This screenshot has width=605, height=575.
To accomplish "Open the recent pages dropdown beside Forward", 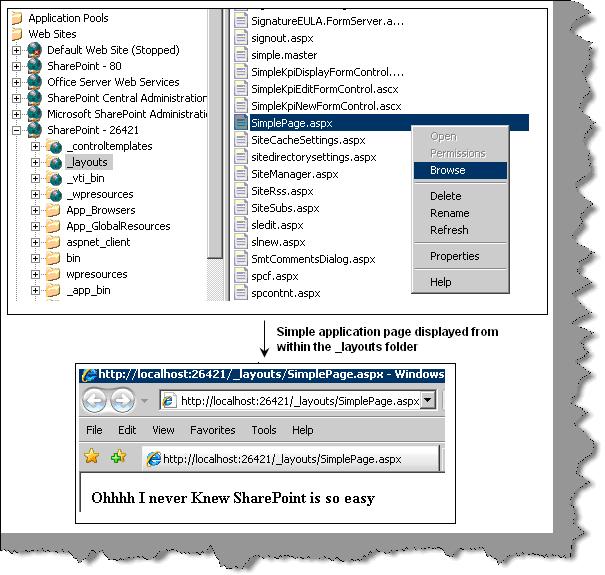I will pyautogui.click(x=144, y=401).
